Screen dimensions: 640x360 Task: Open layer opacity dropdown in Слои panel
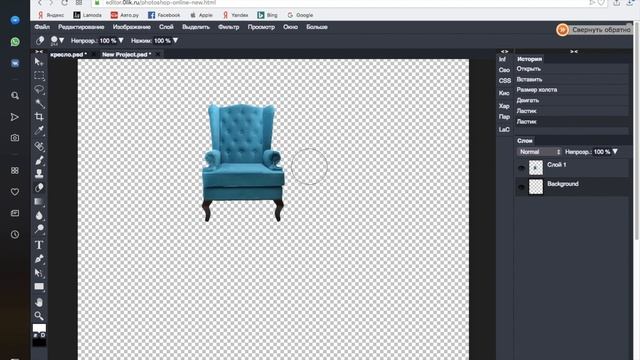(615, 151)
